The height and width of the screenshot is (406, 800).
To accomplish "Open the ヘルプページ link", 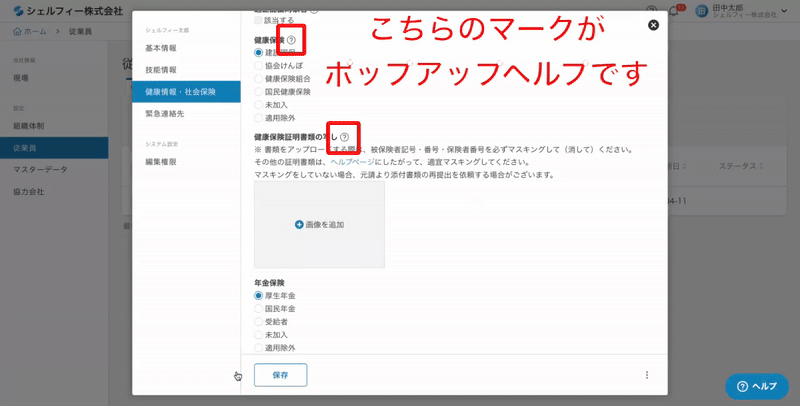I will (353, 162).
